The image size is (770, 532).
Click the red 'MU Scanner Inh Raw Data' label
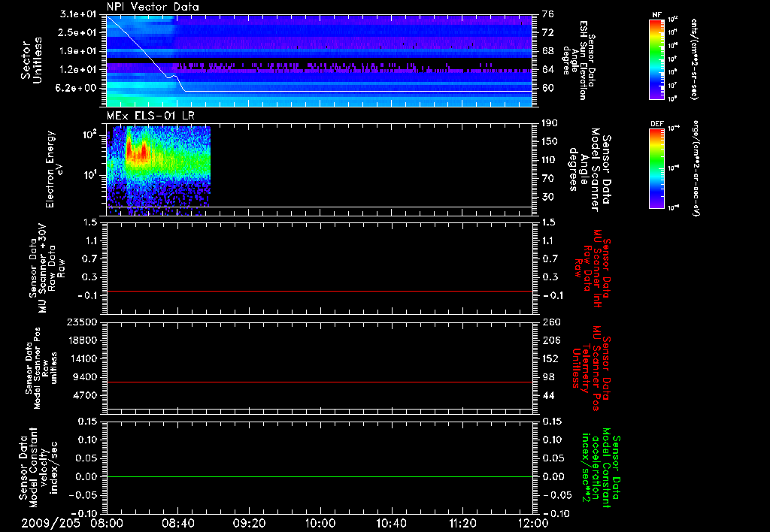pos(594,268)
